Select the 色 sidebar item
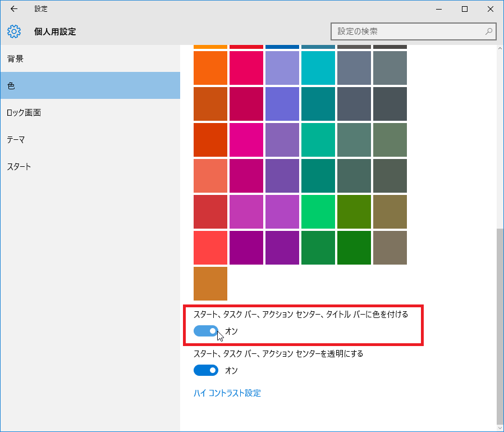504x432 pixels. 90,85
